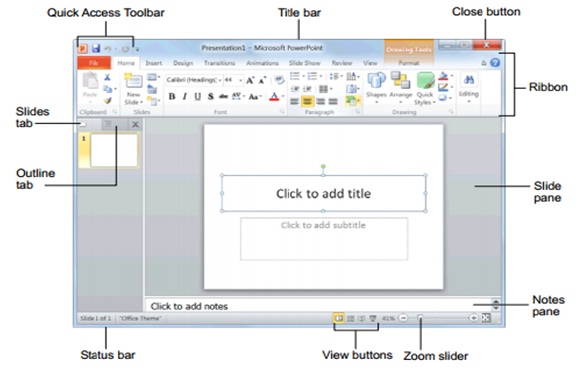Toggle Strikethrough formatting
The height and width of the screenshot is (370, 579).
click(223, 97)
